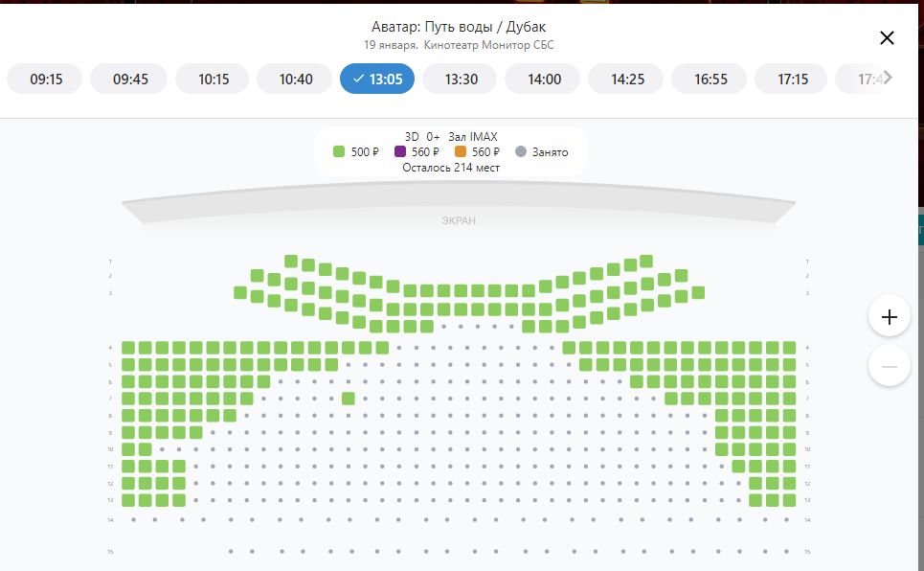Viewport: 924px width, 571px height.
Task: Select the 09:45 showtime
Action: click(x=130, y=80)
